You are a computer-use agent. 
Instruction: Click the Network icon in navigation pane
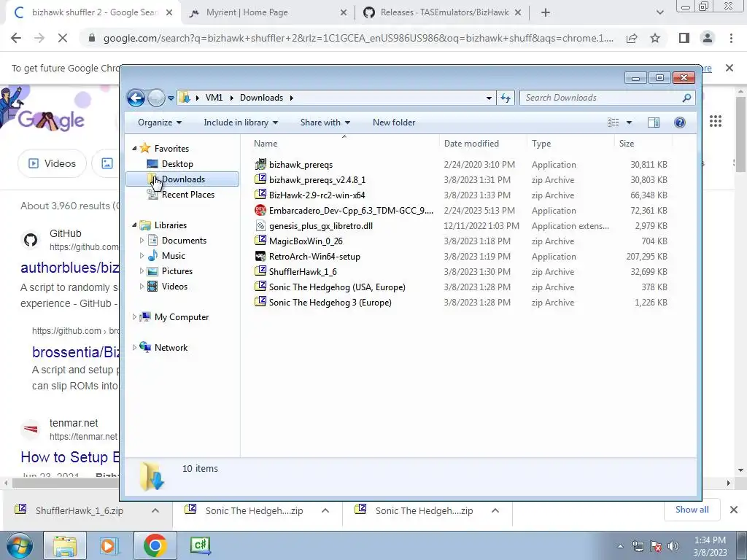point(145,347)
